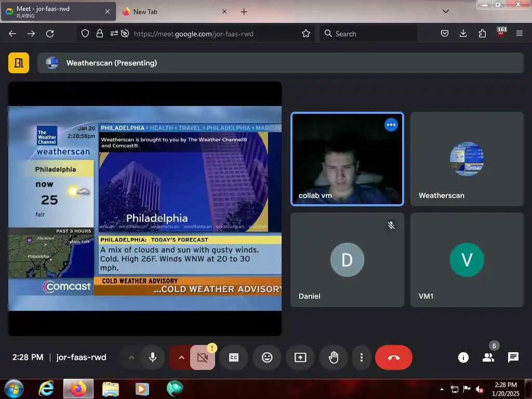Click the Present now screen share button

[x=300, y=357]
